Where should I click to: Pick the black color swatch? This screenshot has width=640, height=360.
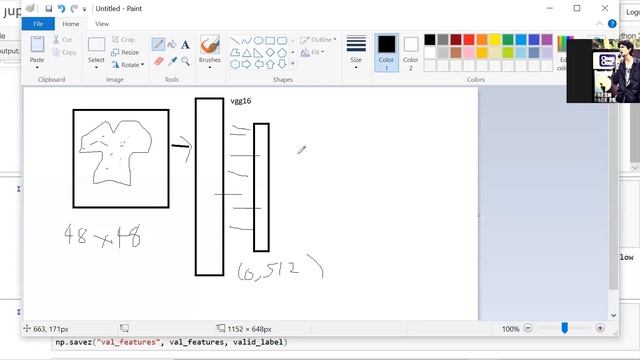[430, 40]
